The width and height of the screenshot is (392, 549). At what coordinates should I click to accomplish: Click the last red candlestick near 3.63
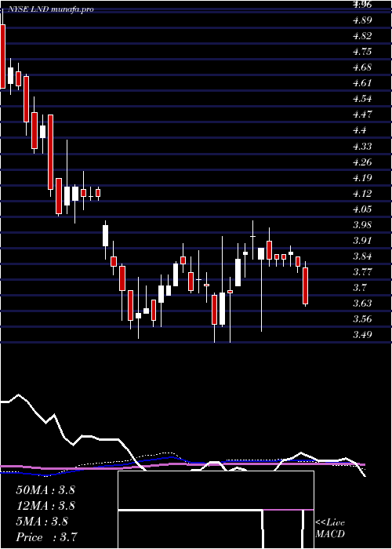(x=305, y=285)
